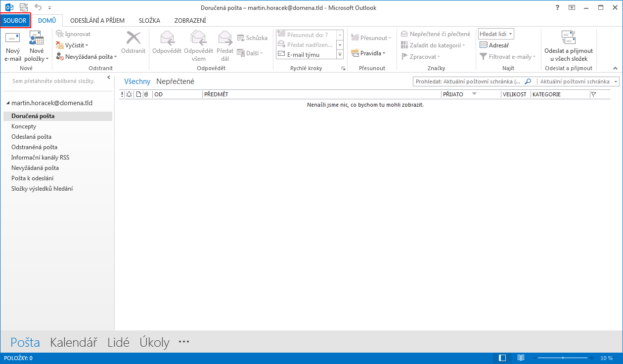Screen dimensions: 623x364
Task: Select the 'Přesunout do: ?' quick step
Action: point(306,35)
